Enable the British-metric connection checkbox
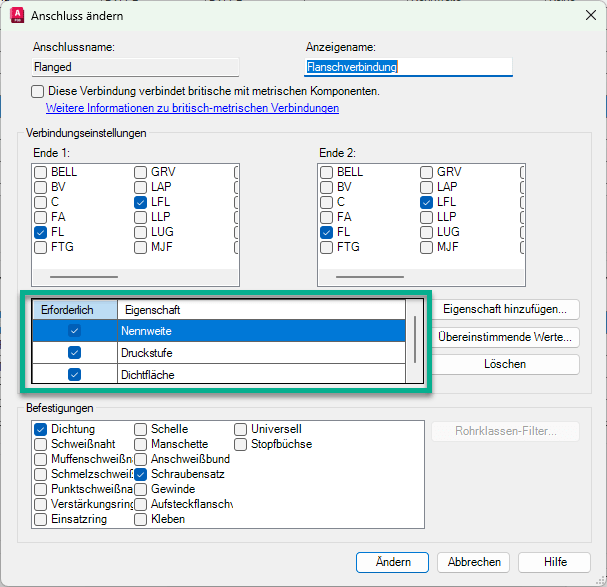The width and height of the screenshot is (607, 587). tap(38, 91)
